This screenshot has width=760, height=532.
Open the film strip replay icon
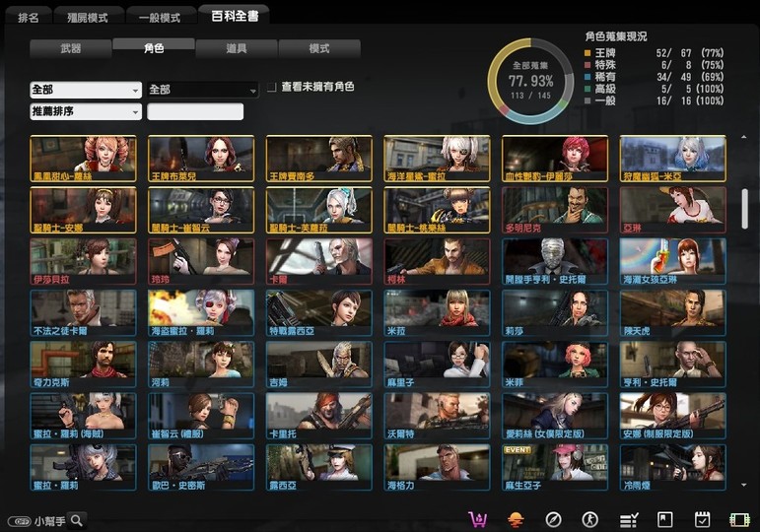(x=739, y=519)
